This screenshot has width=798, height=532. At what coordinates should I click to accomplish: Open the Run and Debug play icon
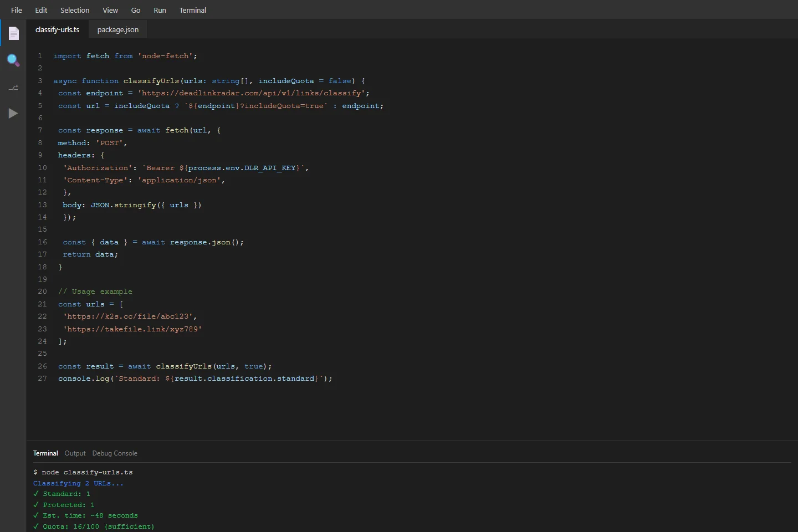(13, 114)
